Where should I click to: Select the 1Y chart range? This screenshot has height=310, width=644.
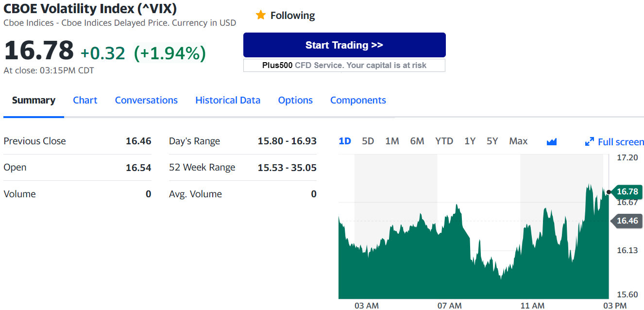click(x=470, y=141)
